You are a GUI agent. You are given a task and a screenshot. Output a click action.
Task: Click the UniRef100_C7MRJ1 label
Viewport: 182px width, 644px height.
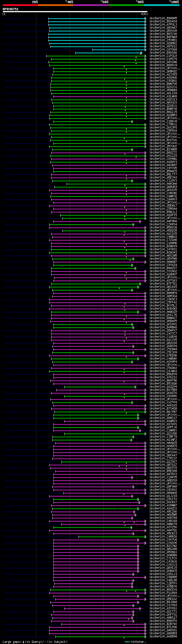(163, 124)
